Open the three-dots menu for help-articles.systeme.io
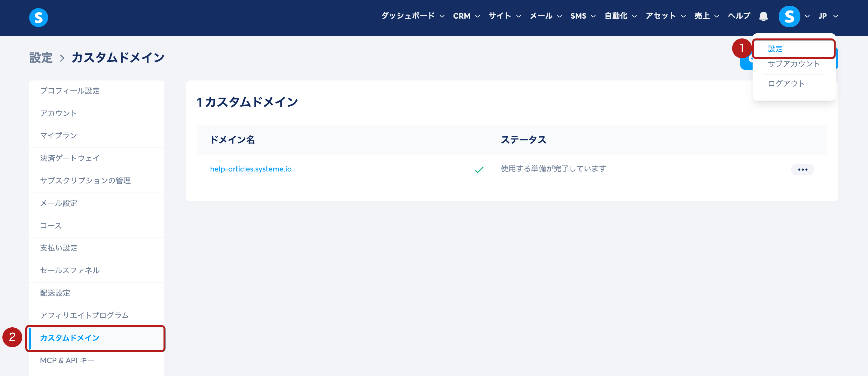868x376 pixels. coord(802,169)
